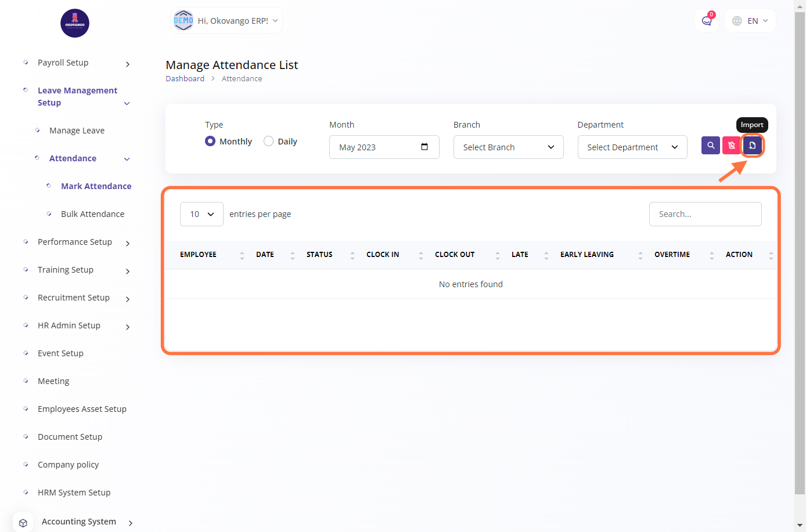Select the Daily radio button
The height and width of the screenshot is (532, 806).
pos(268,141)
